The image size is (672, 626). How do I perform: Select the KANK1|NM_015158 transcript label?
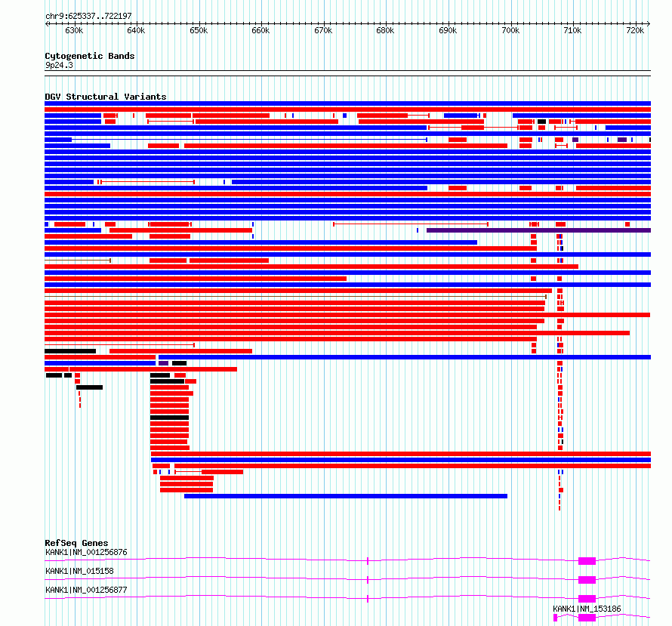click(x=79, y=571)
